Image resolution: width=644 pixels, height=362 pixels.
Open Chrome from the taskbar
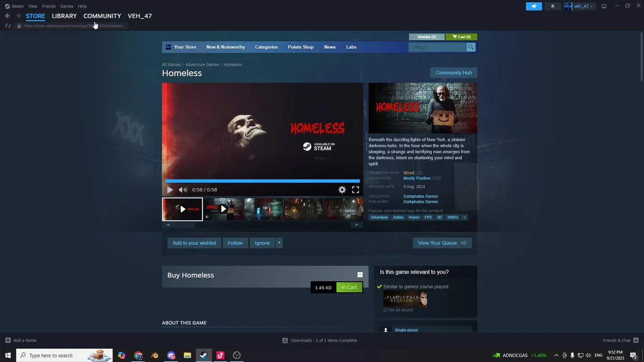coord(138,355)
